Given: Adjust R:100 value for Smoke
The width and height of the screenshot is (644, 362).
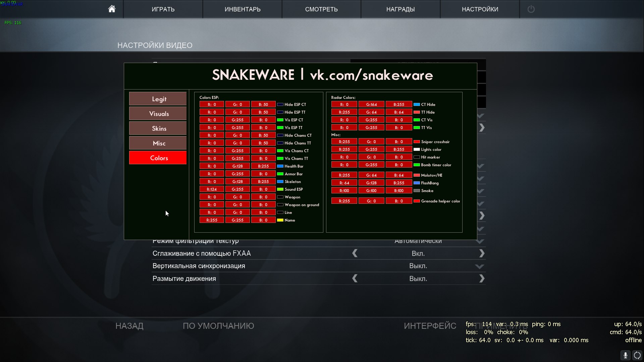Looking at the screenshot, I should click(344, 191).
